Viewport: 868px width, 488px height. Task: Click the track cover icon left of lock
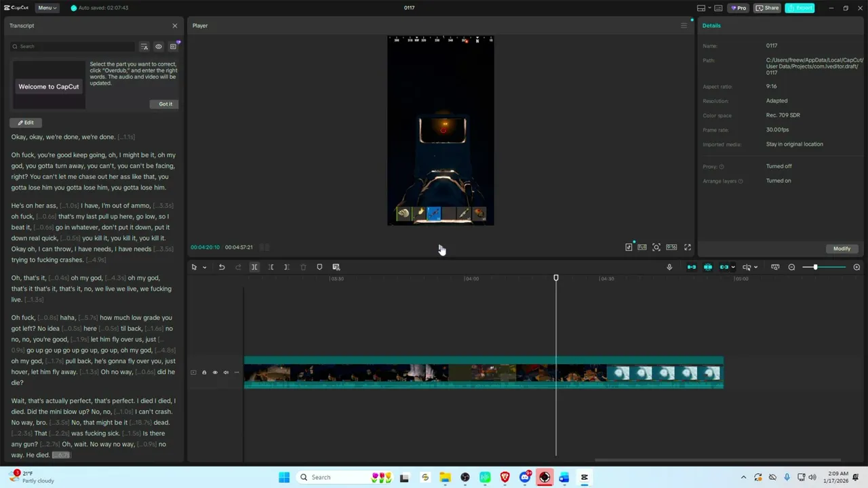tap(193, 372)
